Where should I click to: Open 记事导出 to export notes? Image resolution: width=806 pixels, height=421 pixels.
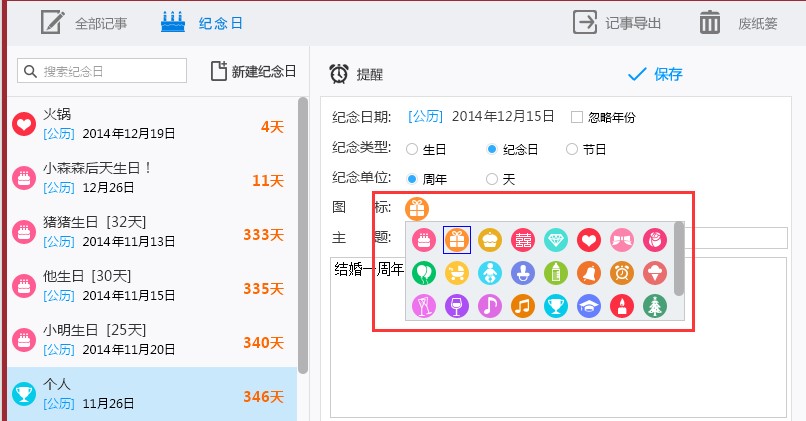click(x=617, y=23)
